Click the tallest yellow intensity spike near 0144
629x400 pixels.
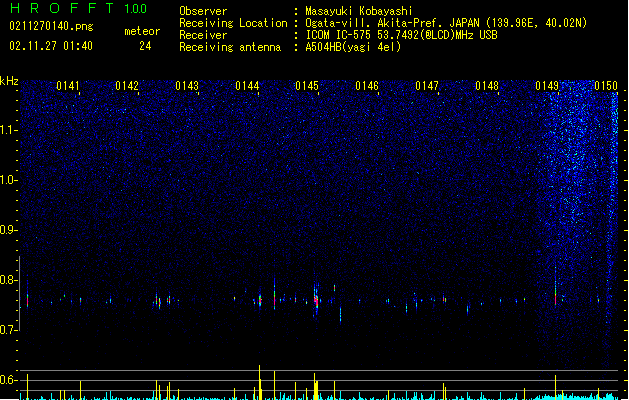click(260, 382)
